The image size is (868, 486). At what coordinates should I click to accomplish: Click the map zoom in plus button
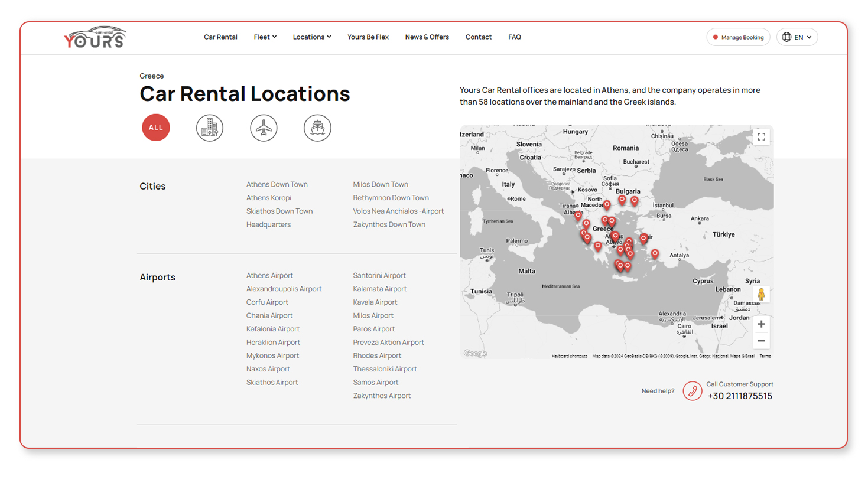(x=761, y=324)
